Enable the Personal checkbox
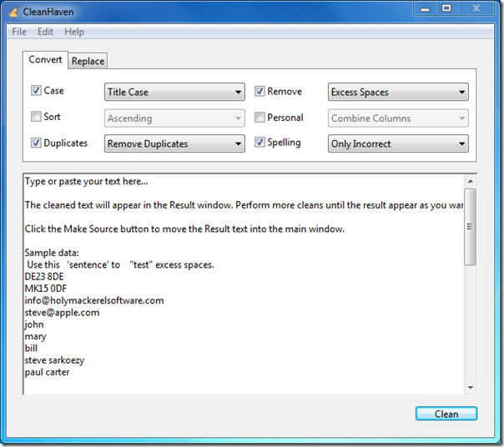 260,118
